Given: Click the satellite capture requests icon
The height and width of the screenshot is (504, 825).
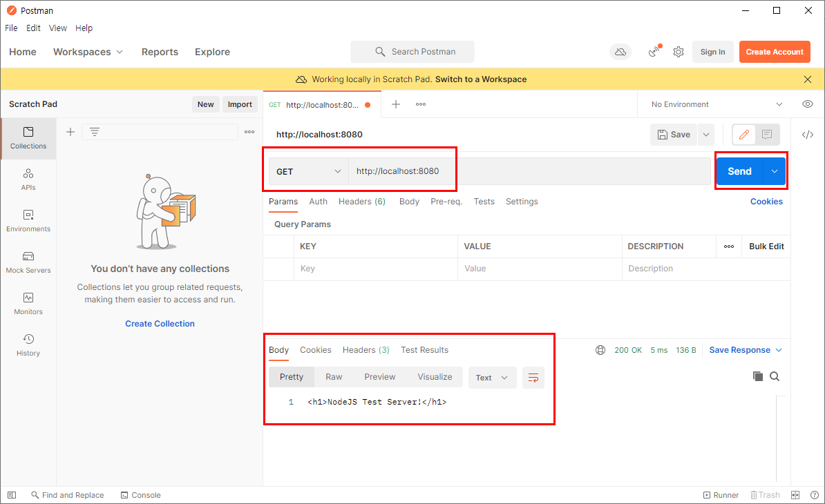Looking at the screenshot, I should (654, 52).
